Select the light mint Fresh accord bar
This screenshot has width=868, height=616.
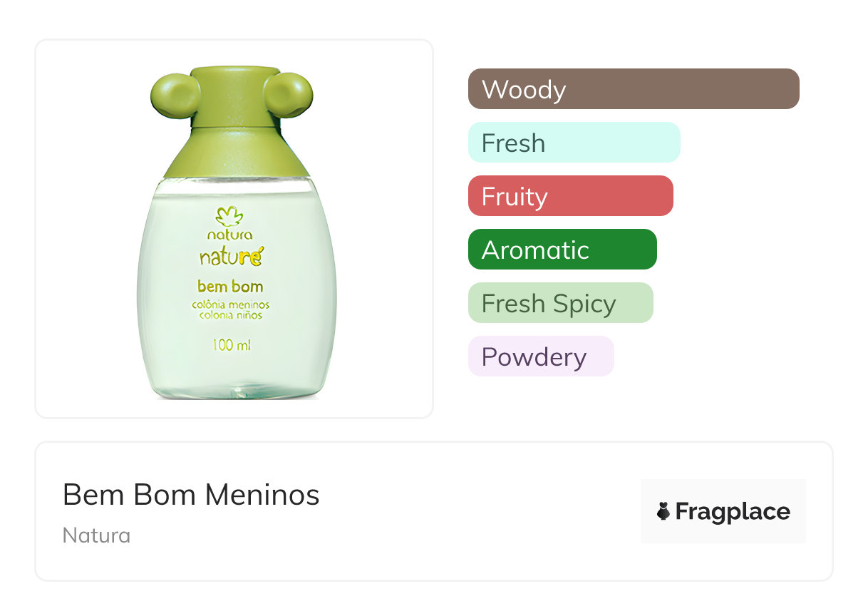coord(574,143)
